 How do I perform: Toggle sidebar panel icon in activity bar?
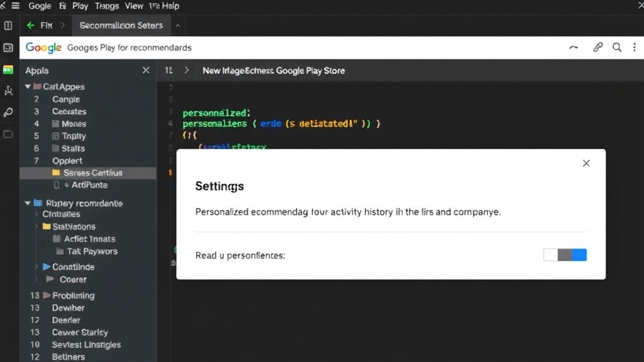tap(8, 26)
